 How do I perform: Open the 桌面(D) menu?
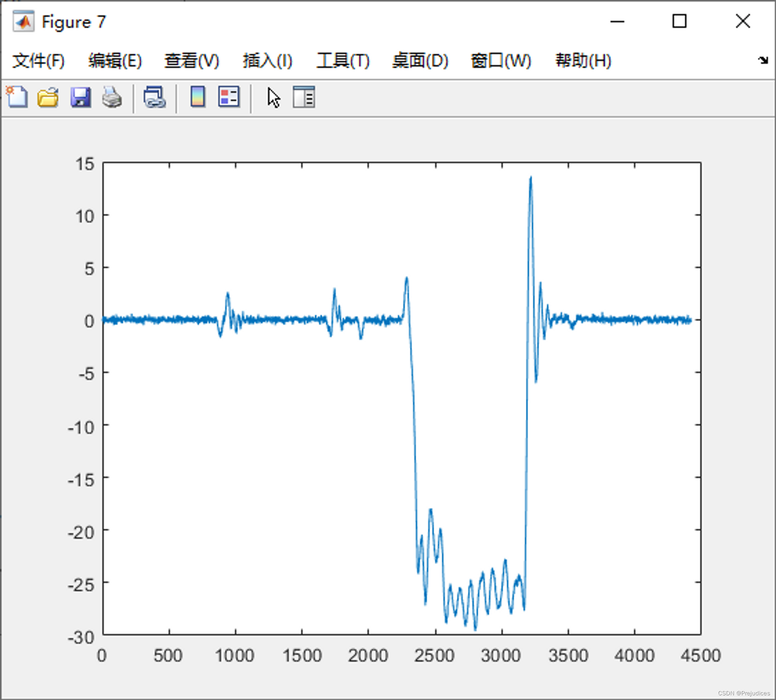[x=420, y=61]
